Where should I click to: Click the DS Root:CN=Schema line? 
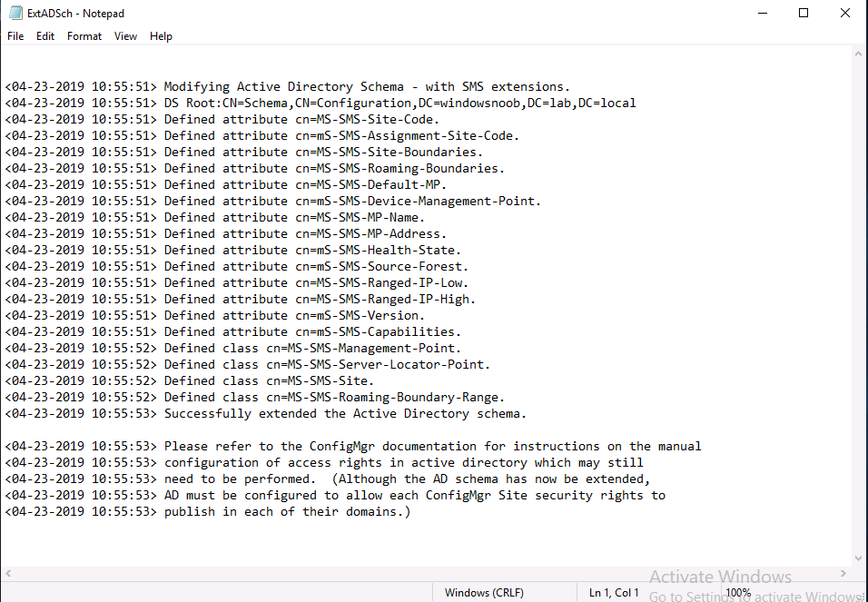click(x=321, y=103)
